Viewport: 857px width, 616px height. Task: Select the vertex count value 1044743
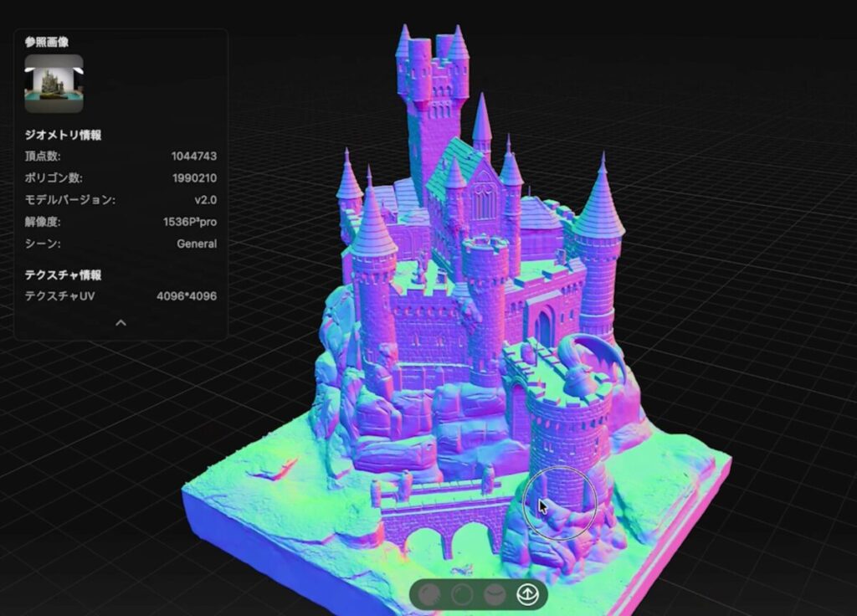coord(194,157)
